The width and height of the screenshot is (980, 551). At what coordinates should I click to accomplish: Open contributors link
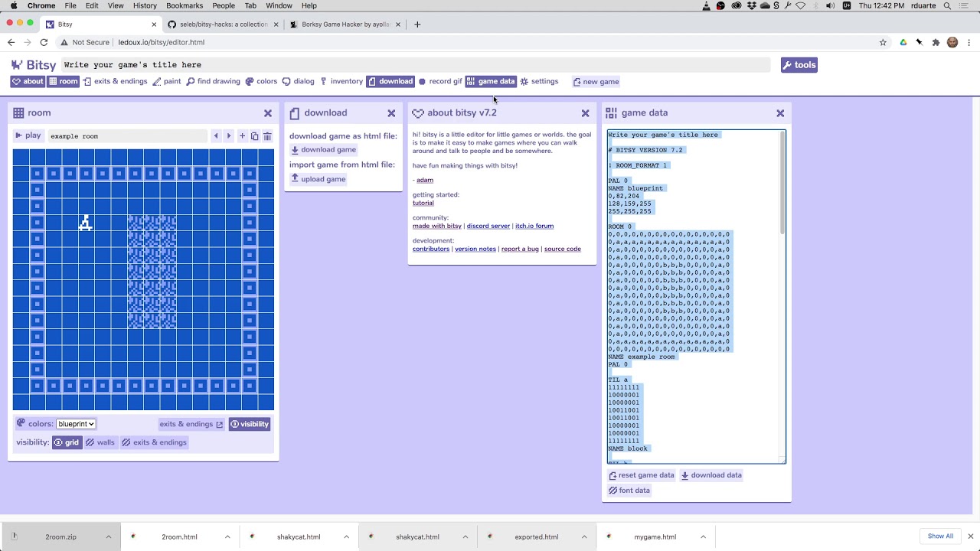[431, 249]
